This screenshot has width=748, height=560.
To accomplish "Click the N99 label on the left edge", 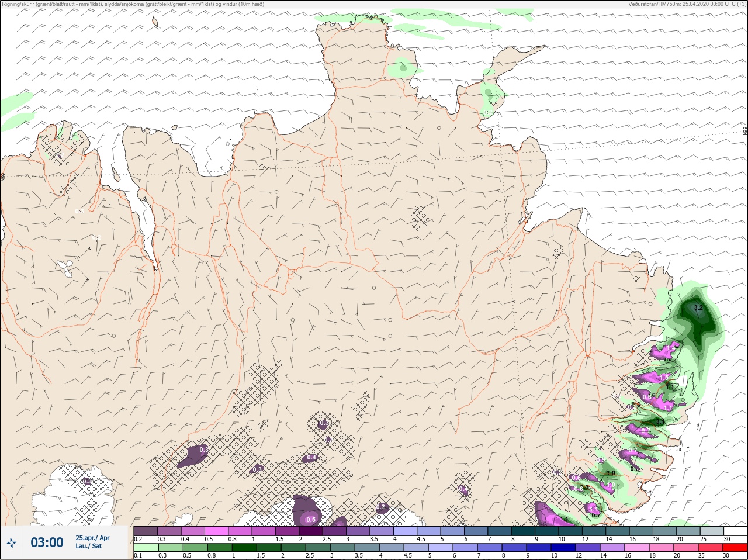I will [3, 176].
